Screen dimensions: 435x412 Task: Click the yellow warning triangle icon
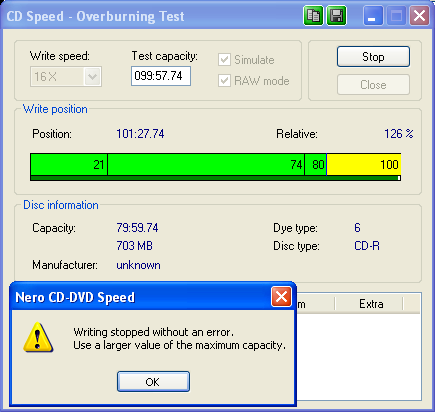(38, 338)
